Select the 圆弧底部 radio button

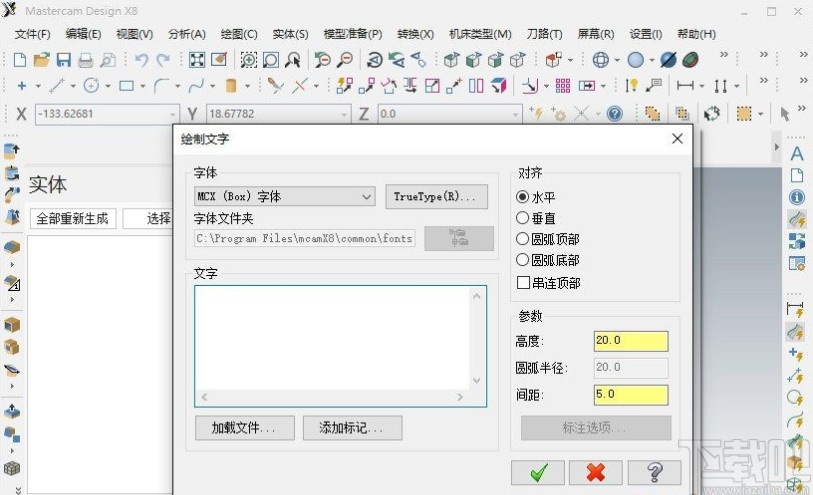(523, 260)
